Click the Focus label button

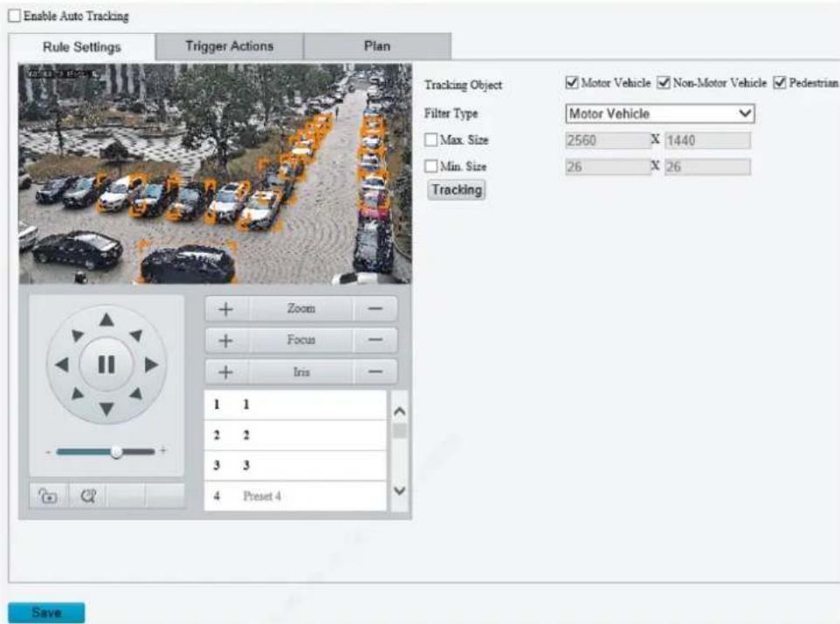click(301, 340)
